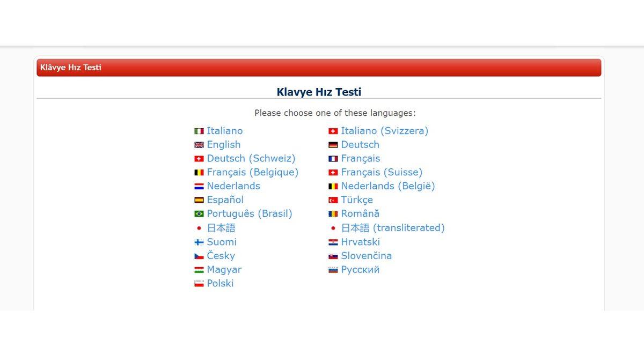The width and height of the screenshot is (644, 362).
Task: Click the Spanish flag beside Español
Action: pos(199,200)
